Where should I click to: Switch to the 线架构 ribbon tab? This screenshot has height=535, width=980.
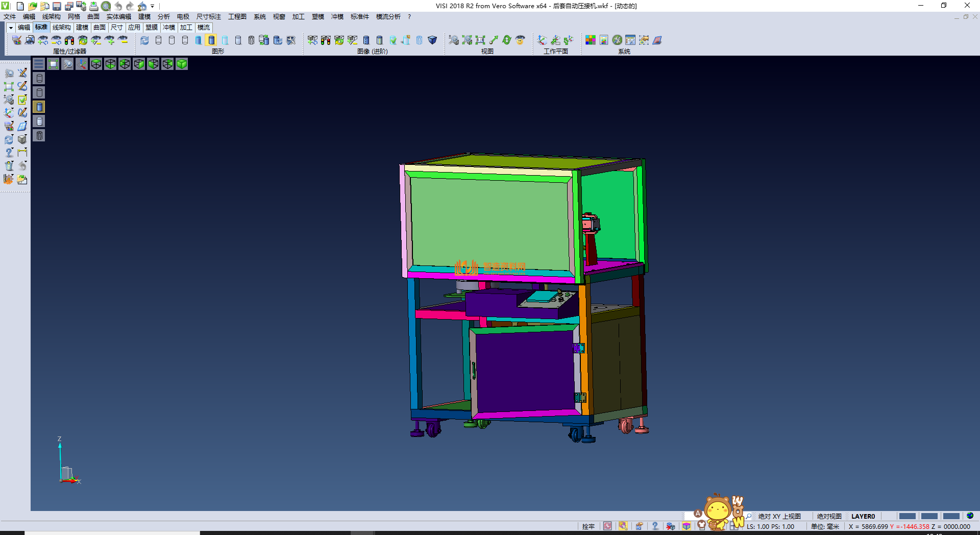61,28
